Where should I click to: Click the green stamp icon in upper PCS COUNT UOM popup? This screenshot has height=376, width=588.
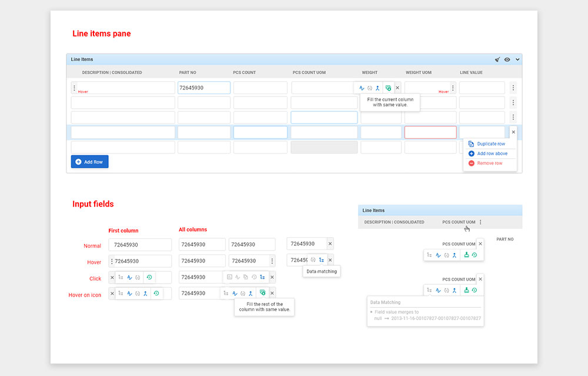[466, 255]
